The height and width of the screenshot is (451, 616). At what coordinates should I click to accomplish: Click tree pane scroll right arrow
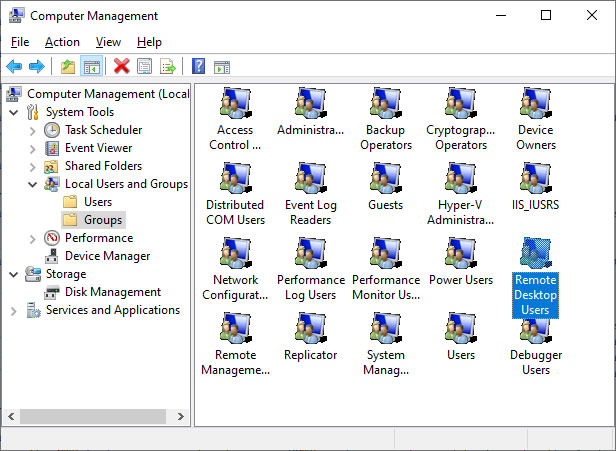[180, 416]
